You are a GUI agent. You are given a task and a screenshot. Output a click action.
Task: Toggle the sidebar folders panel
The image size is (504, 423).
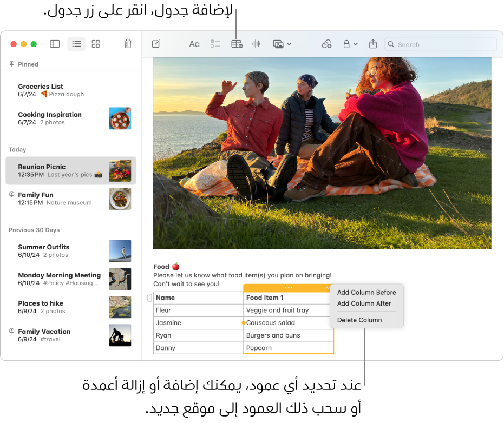click(x=55, y=44)
